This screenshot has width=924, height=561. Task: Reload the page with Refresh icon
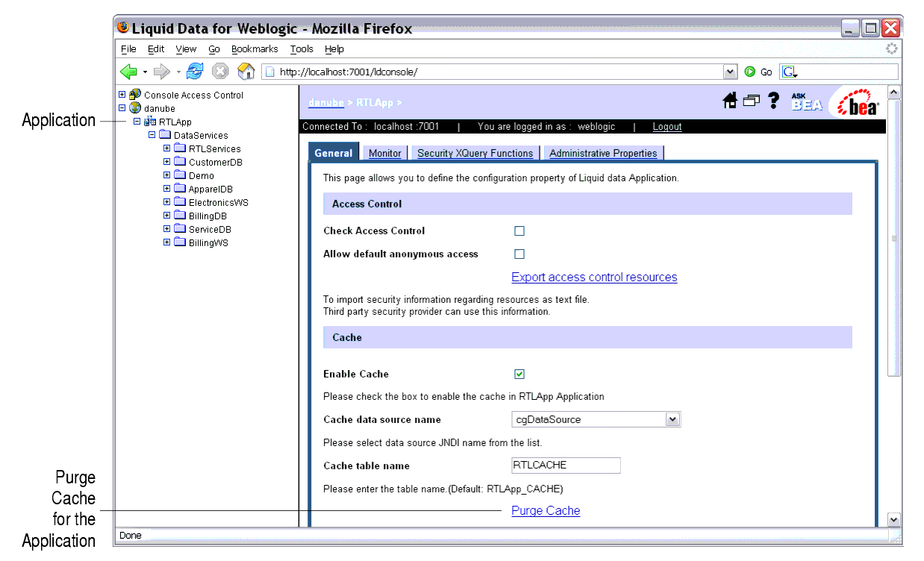(195, 72)
